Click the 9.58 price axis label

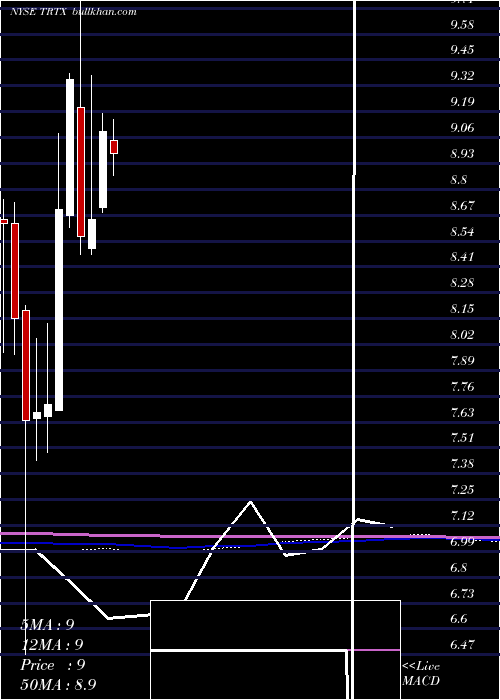(462, 25)
